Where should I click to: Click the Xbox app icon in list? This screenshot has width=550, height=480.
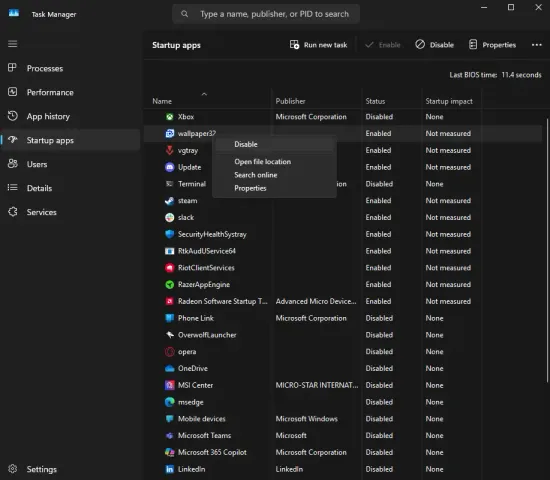point(169,117)
